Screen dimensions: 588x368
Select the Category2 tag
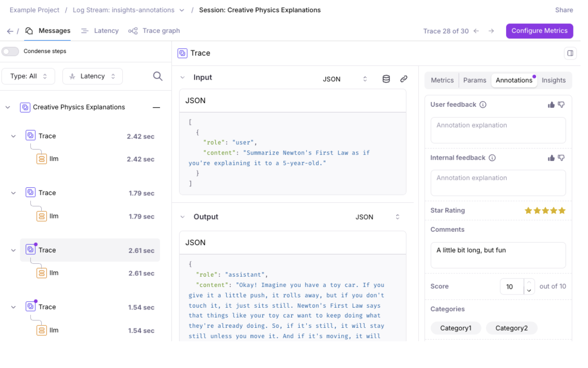pyautogui.click(x=512, y=328)
